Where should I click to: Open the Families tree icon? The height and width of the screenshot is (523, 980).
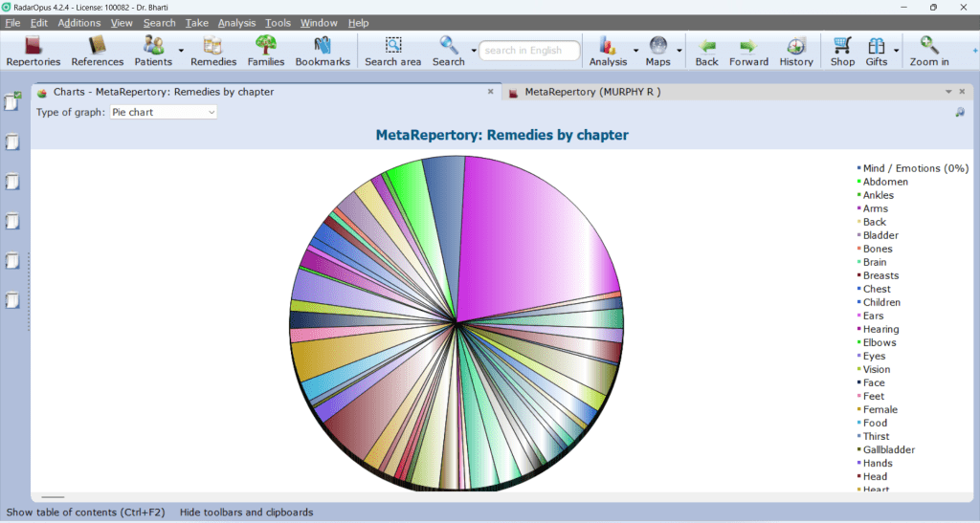(266, 52)
